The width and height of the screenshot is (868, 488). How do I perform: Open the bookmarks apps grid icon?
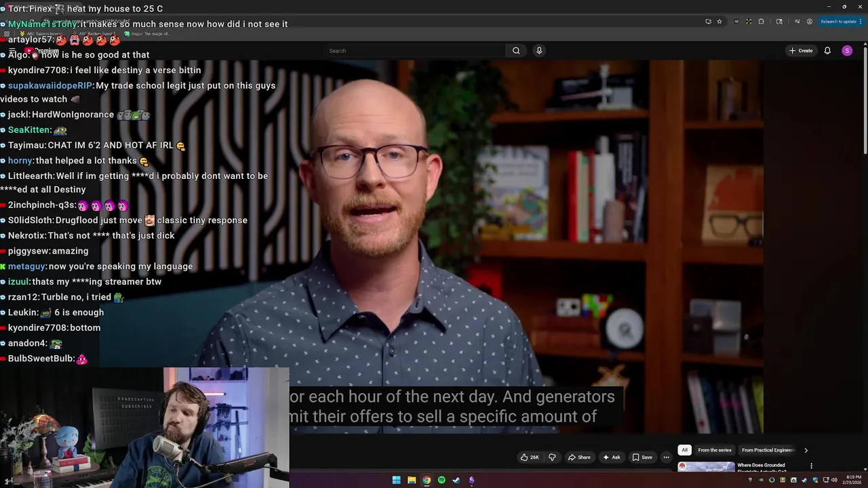[x=7, y=33]
